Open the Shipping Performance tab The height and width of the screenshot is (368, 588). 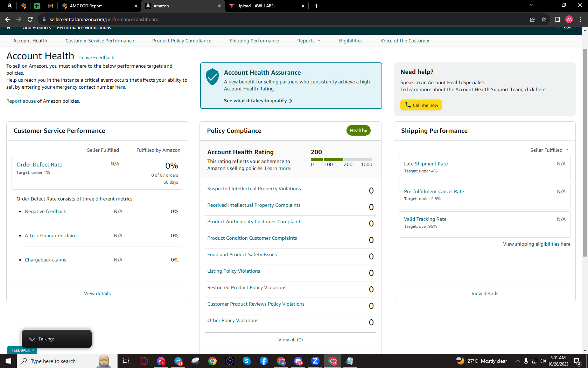(x=254, y=41)
